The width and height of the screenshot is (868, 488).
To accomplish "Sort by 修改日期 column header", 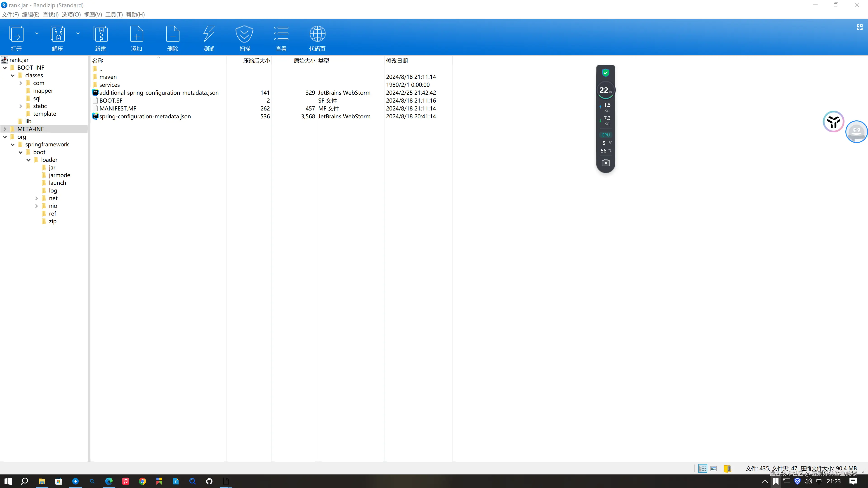I will coord(397,61).
